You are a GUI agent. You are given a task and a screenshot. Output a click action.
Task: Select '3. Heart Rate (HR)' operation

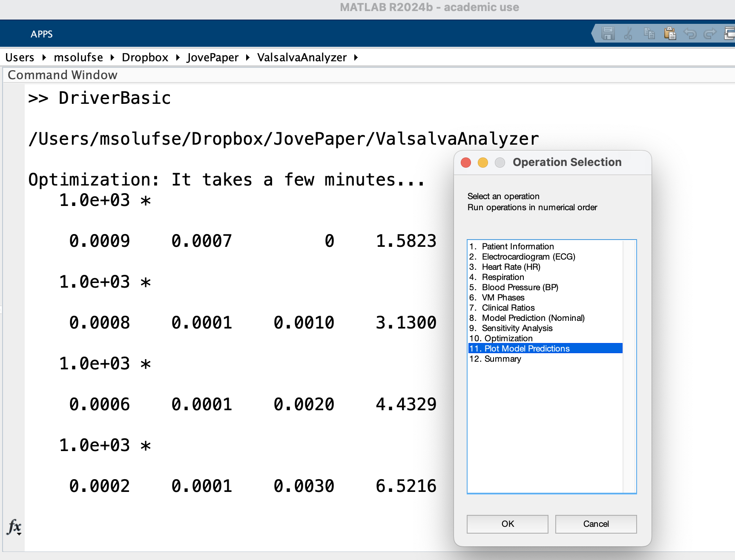tap(545, 267)
